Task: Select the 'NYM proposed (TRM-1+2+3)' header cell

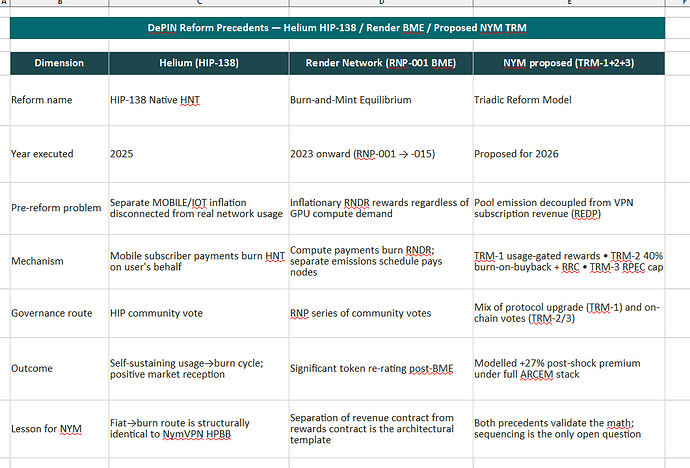Action: coord(569,63)
